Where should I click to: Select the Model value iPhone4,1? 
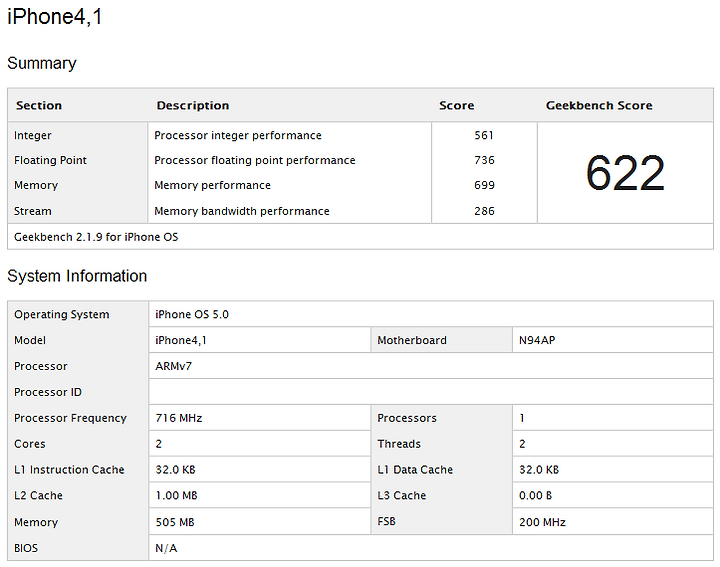point(181,340)
